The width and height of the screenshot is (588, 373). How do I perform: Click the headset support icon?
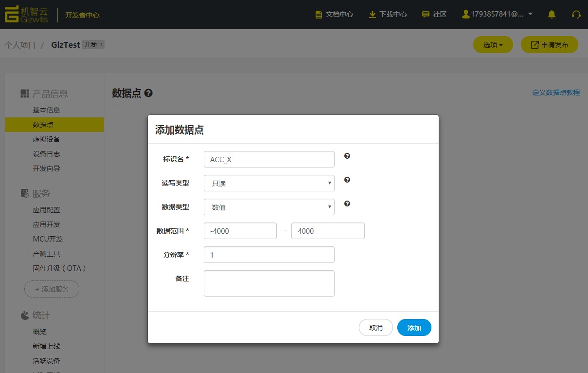click(576, 15)
